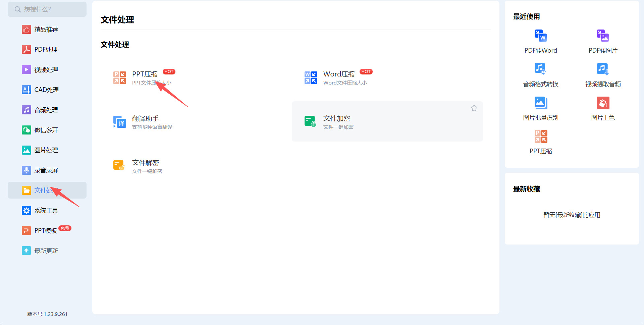The image size is (644, 325).
Task: Click the 免费 badge on PPT模板
Action: (x=65, y=228)
